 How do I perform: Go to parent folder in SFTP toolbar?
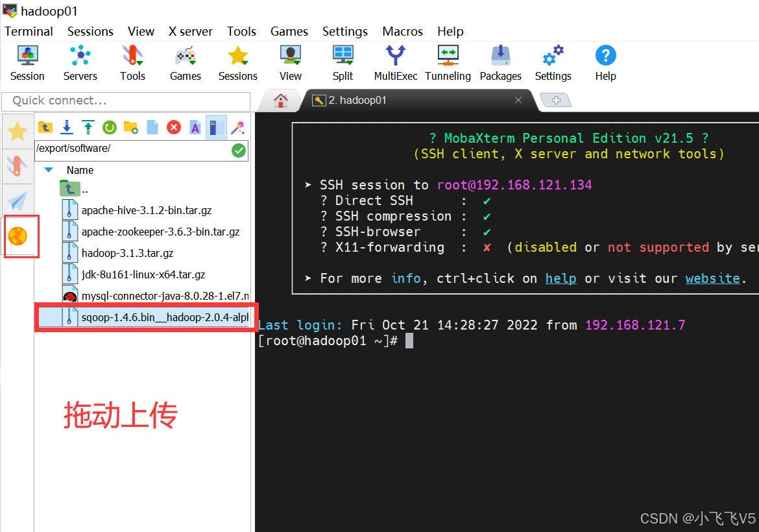45,127
